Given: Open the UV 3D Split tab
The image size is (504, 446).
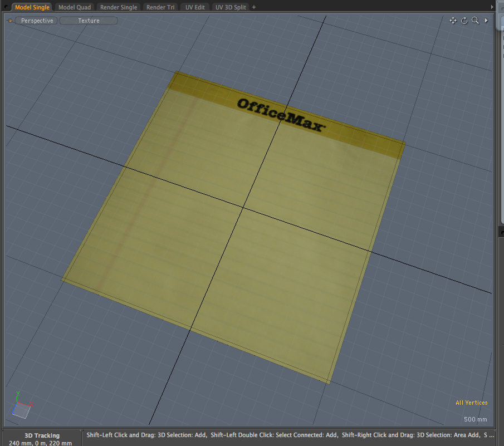Looking at the screenshot, I should point(231,7).
